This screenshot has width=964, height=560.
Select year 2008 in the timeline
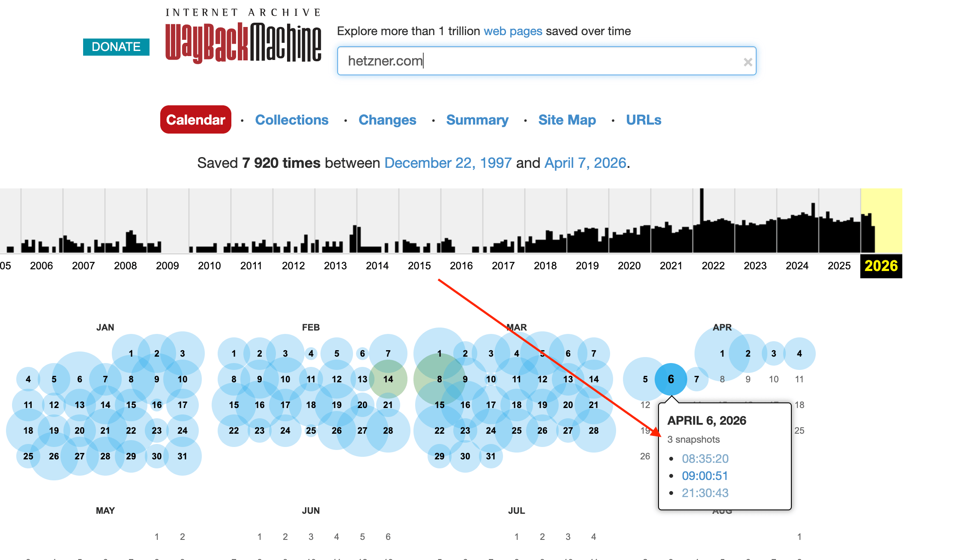click(x=125, y=266)
